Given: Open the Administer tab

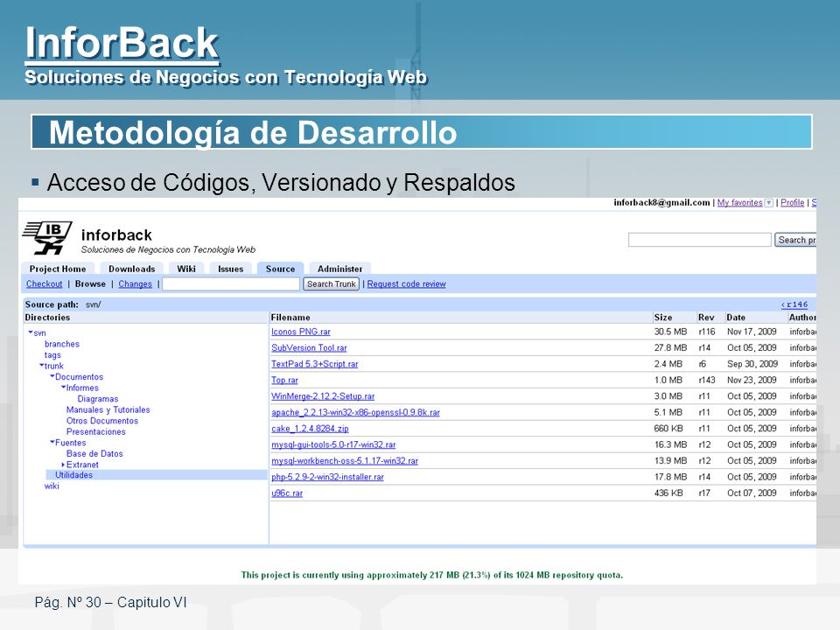Looking at the screenshot, I should [x=339, y=269].
